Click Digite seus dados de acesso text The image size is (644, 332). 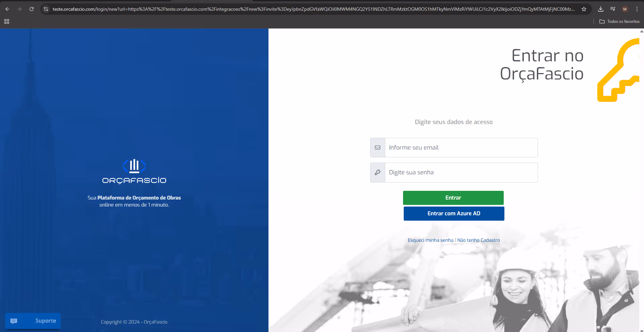point(454,122)
